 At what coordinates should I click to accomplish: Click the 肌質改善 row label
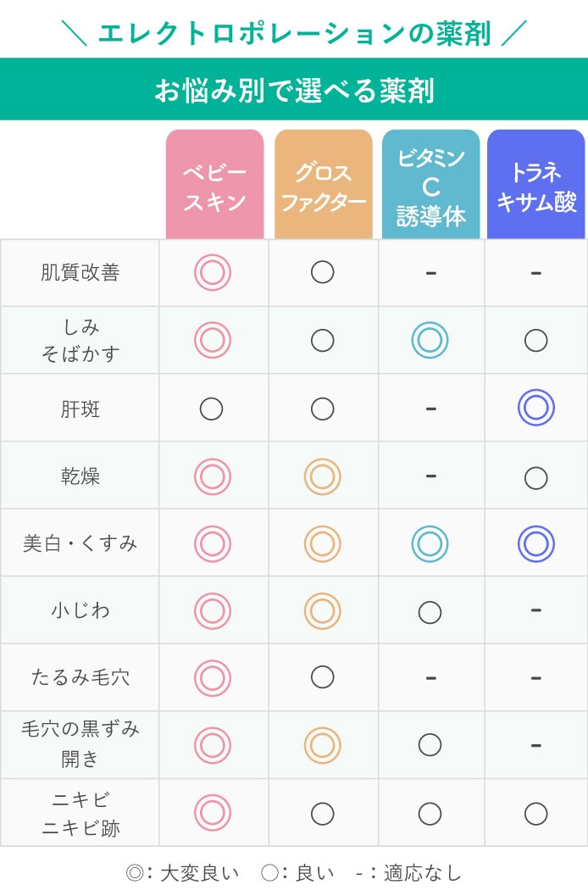click(x=80, y=273)
